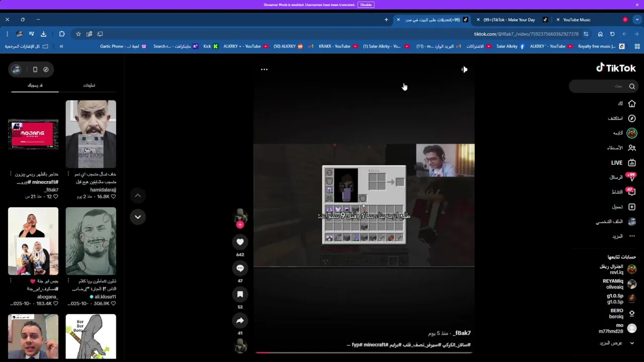Open the Salar Alkrky Facebook bookmark
Image resolution: width=644 pixels, height=362 pixels.
click(x=510, y=46)
